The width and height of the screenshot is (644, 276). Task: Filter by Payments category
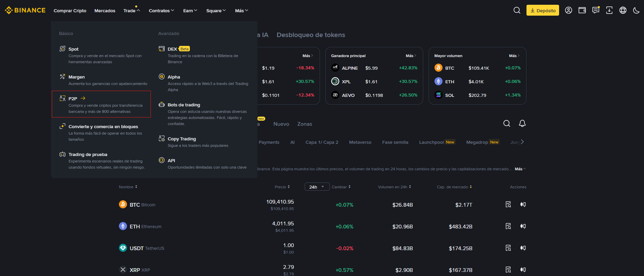click(x=269, y=142)
